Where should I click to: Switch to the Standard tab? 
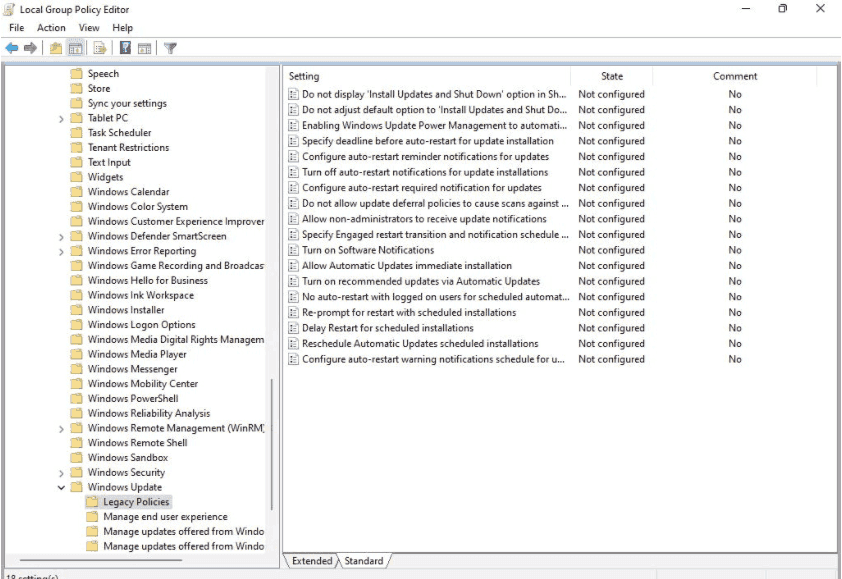coord(364,561)
